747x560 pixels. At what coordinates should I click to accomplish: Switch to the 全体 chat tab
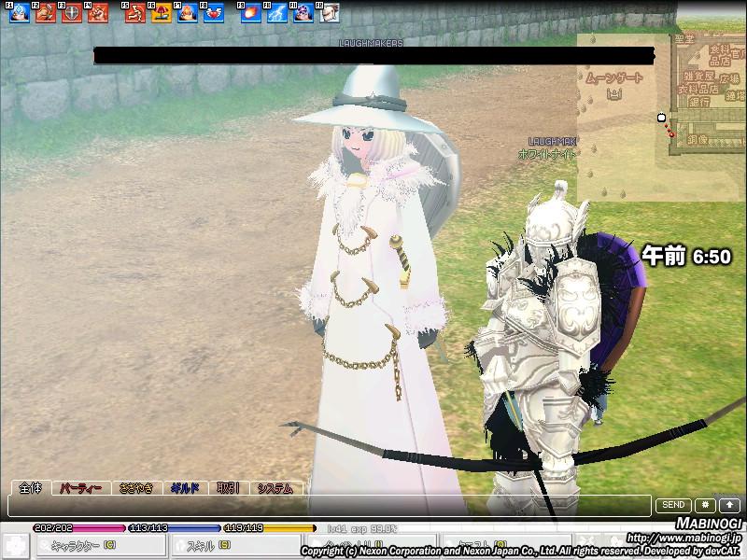pyautogui.click(x=31, y=488)
